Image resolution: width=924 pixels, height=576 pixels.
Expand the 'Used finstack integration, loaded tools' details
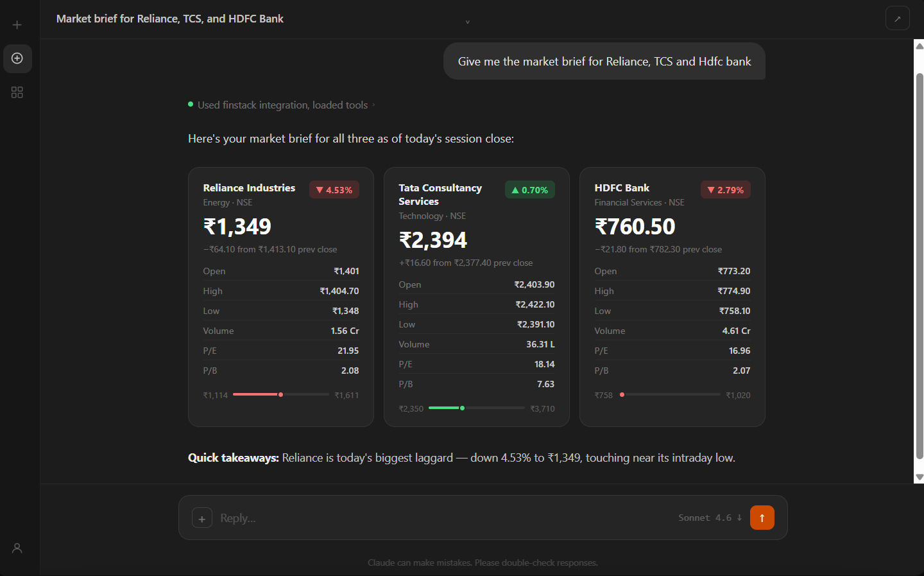(282, 105)
